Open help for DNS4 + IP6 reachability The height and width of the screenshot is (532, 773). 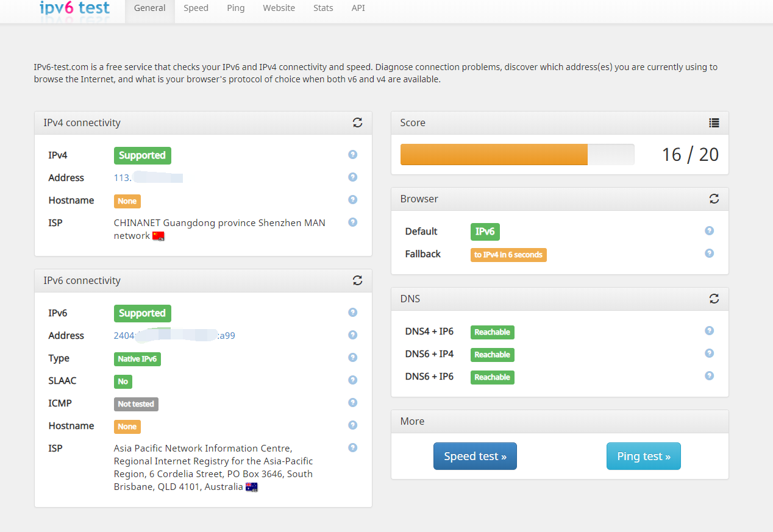pyautogui.click(x=709, y=330)
